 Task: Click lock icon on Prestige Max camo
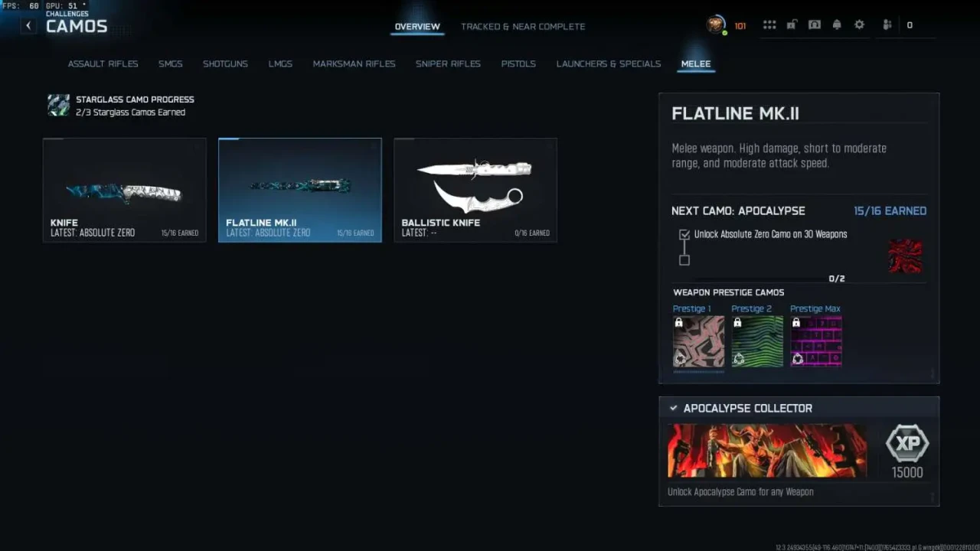[796, 323]
